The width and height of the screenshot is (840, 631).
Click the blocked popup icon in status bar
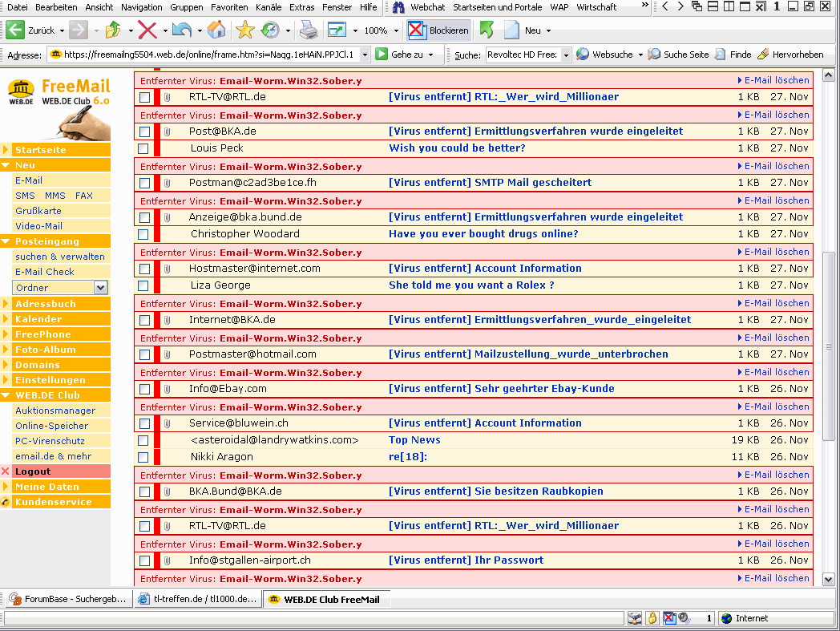[669, 618]
